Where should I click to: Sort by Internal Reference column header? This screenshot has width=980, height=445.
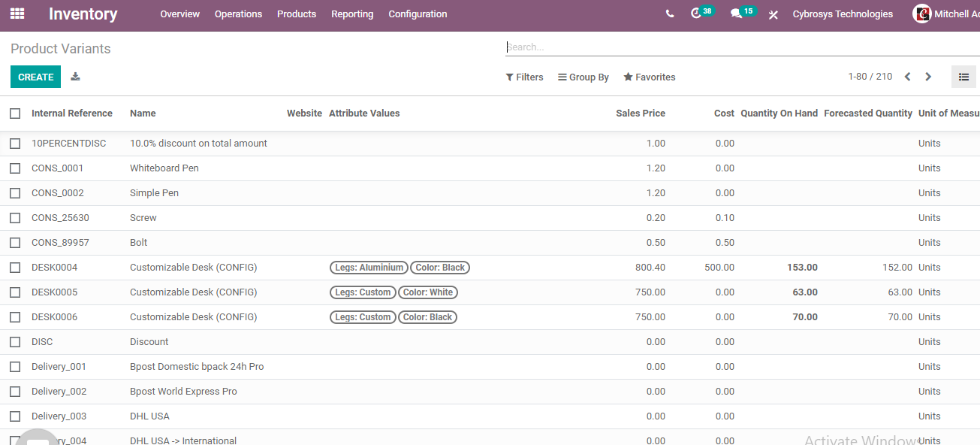pos(72,114)
